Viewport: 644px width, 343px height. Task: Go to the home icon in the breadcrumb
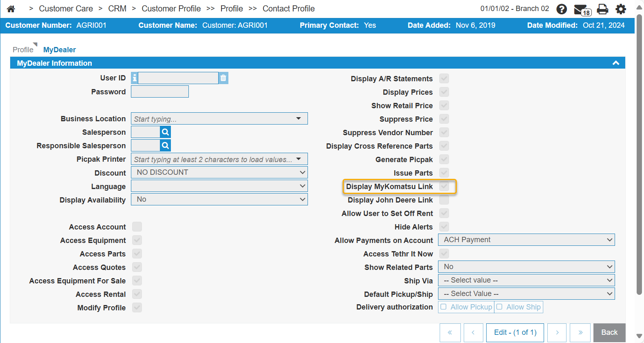coord(11,9)
